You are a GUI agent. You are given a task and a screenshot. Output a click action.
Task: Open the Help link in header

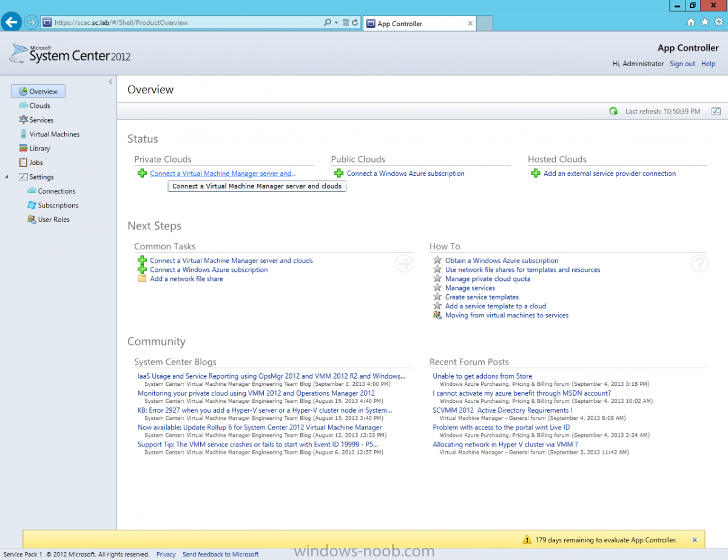[x=708, y=64]
